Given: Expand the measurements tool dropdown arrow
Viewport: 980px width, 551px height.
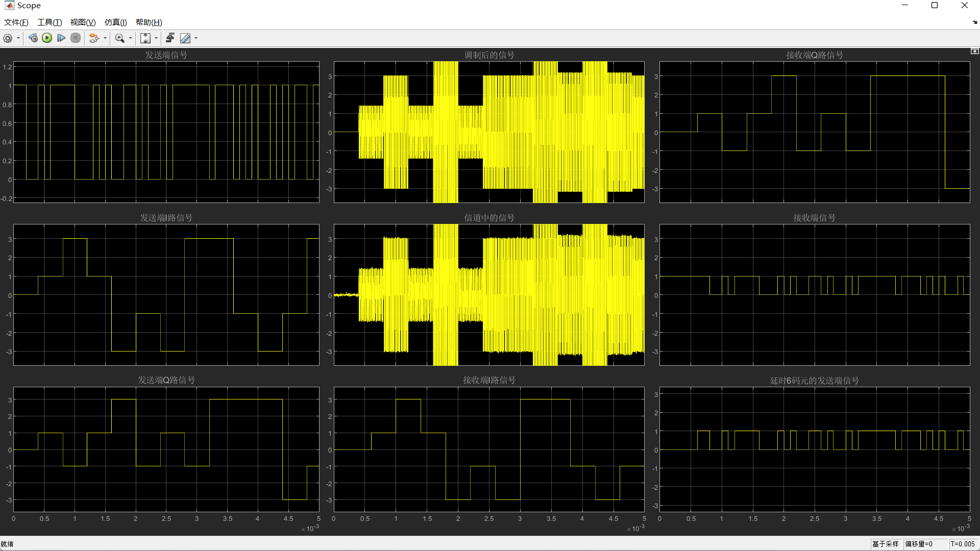Looking at the screenshot, I should tap(196, 38).
